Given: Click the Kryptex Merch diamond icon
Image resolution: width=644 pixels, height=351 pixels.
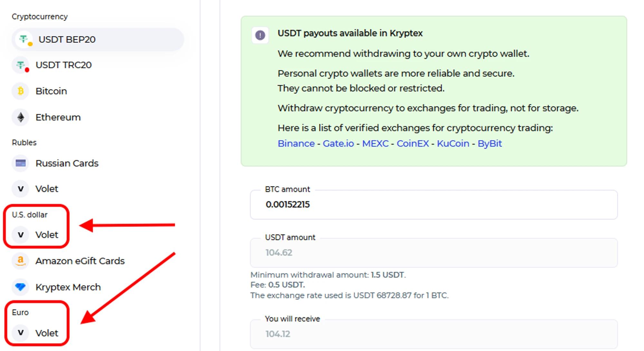Looking at the screenshot, I should (x=21, y=287).
